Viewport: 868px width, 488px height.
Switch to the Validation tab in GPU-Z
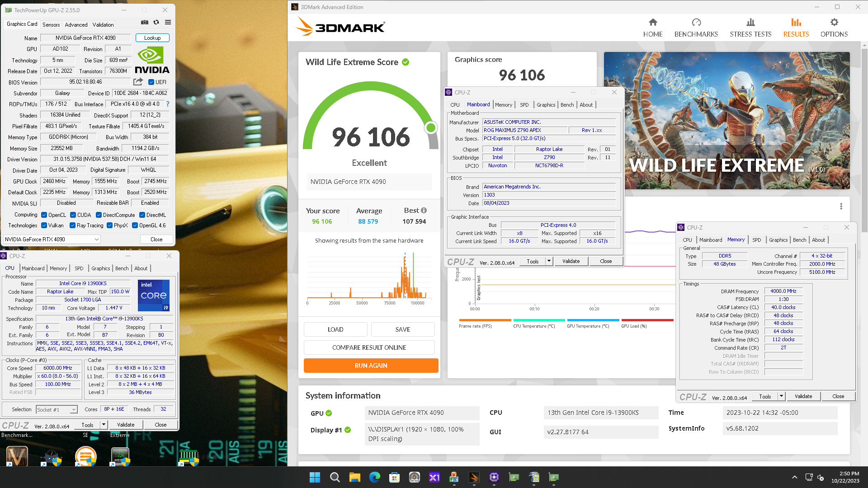click(103, 25)
